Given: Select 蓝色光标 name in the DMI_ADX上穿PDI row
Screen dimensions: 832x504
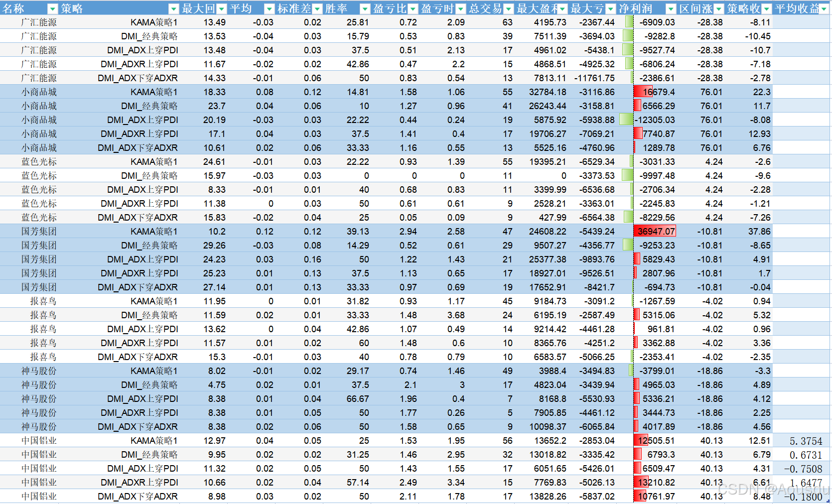Looking at the screenshot, I should pos(29,190).
